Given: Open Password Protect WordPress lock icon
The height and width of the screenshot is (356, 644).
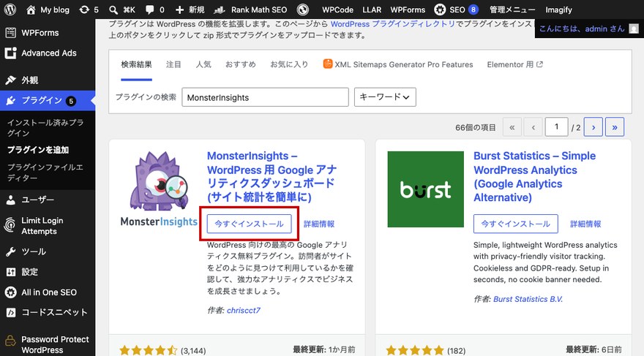Looking at the screenshot, I should 10,341.
